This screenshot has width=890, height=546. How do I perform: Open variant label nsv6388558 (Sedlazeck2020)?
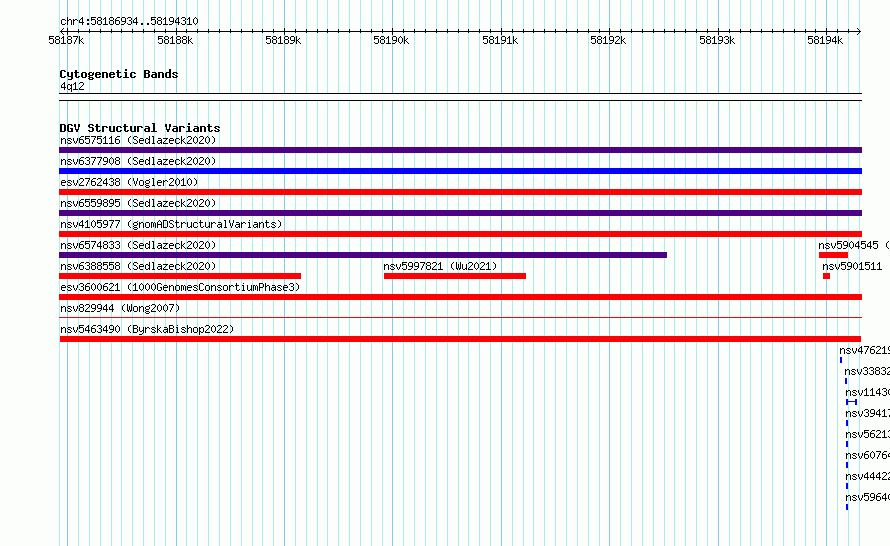tap(138, 266)
